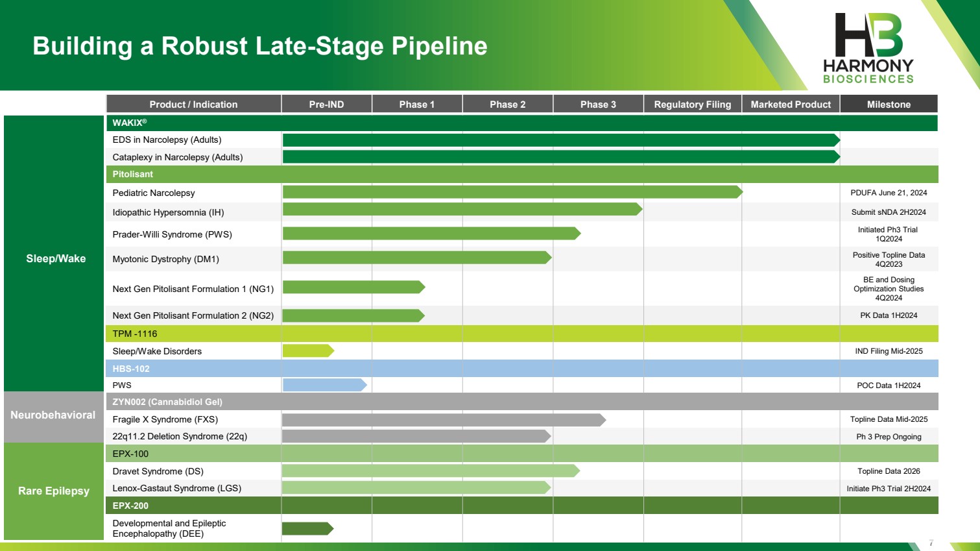
Task: Click the Sleep/Wake Disorders short arrow
Action: tap(309, 350)
